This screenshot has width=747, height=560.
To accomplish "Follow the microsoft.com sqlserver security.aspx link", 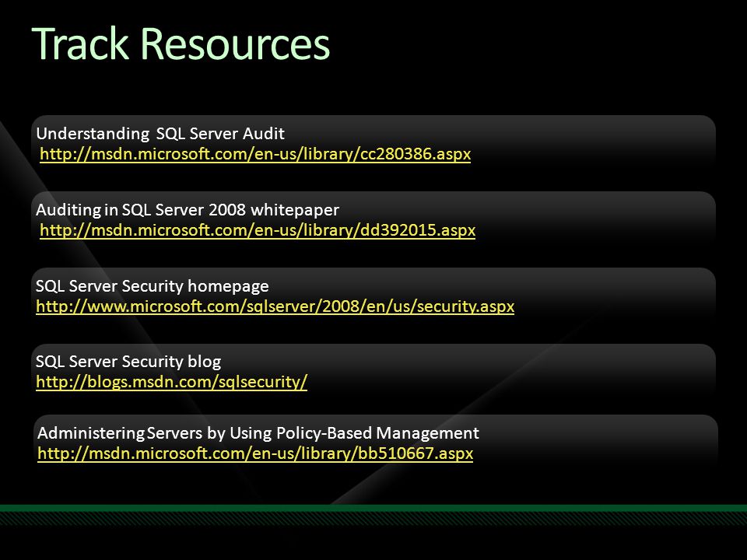I will (x=275, y=306).
